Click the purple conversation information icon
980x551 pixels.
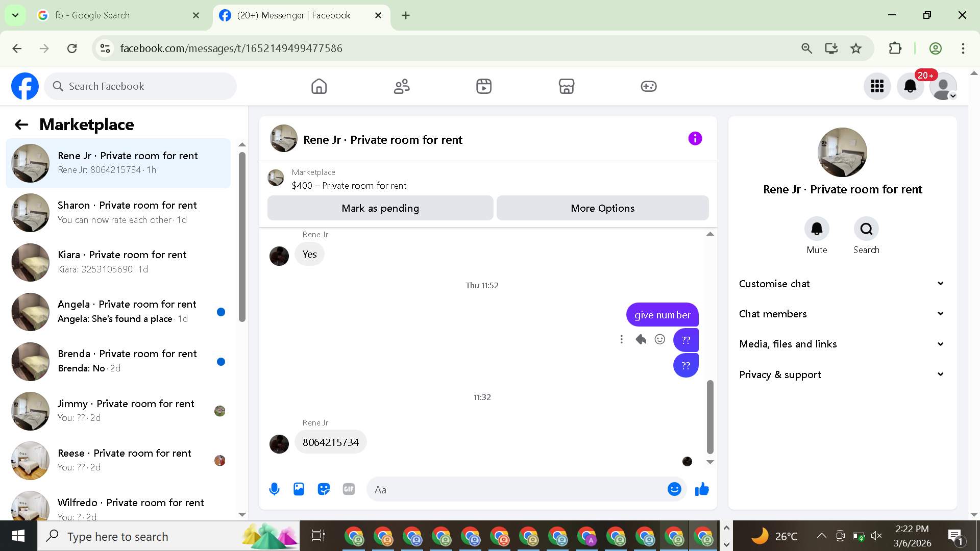(x=695, y=139)
